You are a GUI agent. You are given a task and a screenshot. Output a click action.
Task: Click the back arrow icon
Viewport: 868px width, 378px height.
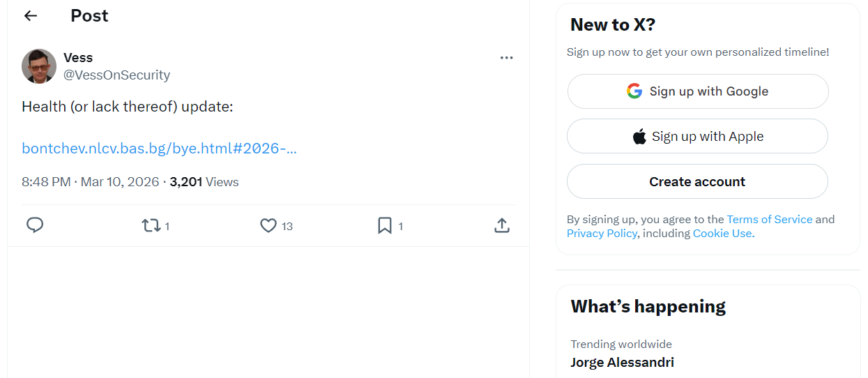[31, 16]
